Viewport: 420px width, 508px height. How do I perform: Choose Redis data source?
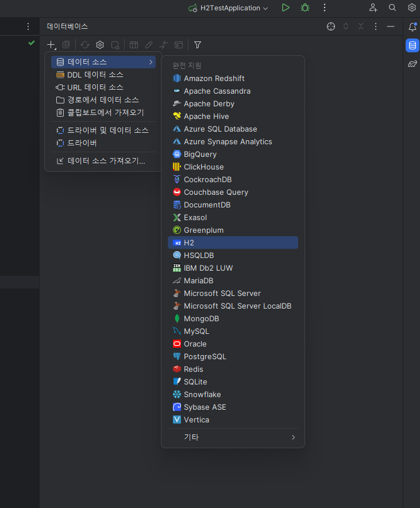click(x=233, y=369)
